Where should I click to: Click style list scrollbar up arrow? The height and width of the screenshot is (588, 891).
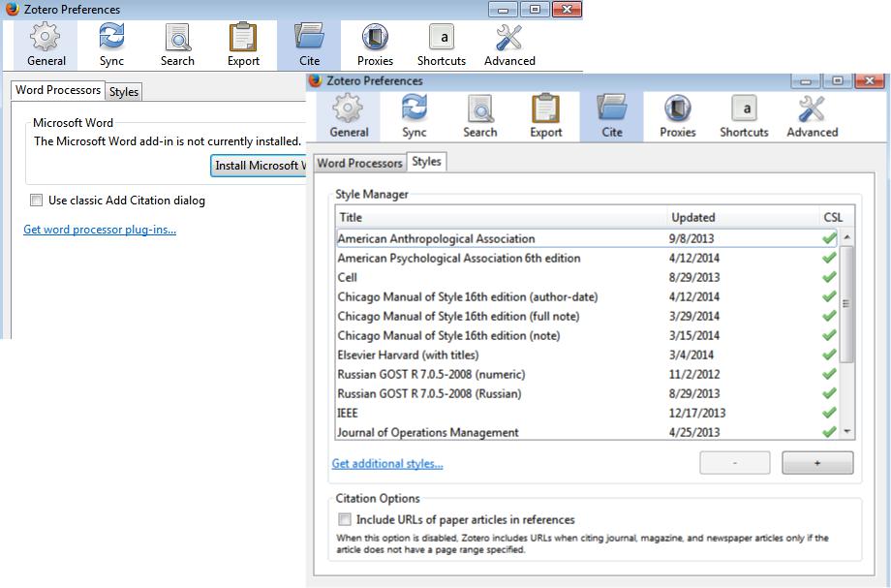(x=847, y=236)
